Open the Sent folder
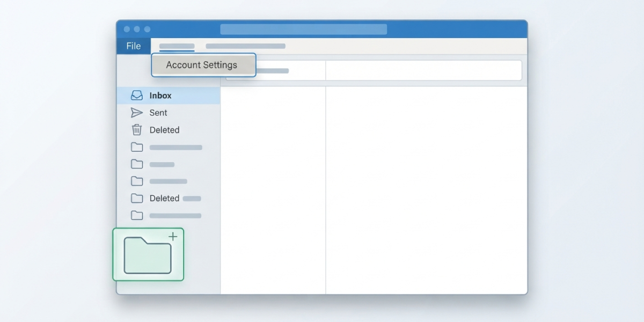The height and width of the screenshot is (322, 644). tap(169, 113)
